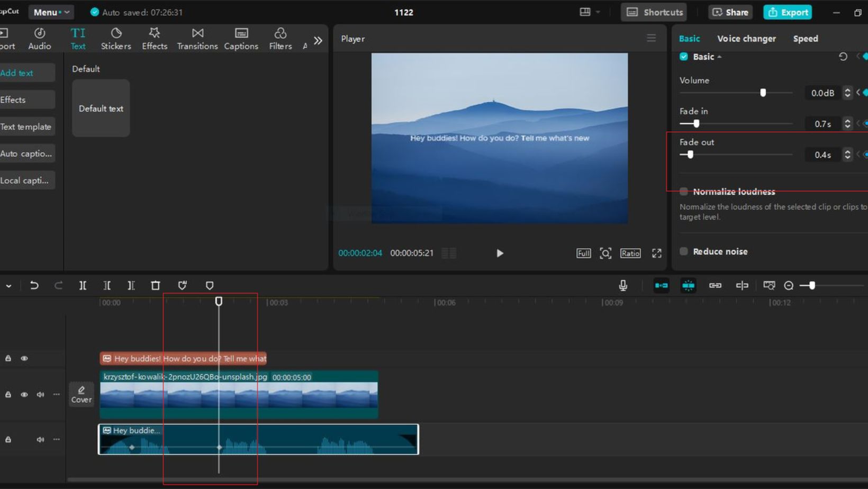Delete right of playhead trim tool
Screen dimensions: 868x489
(131, 285)
